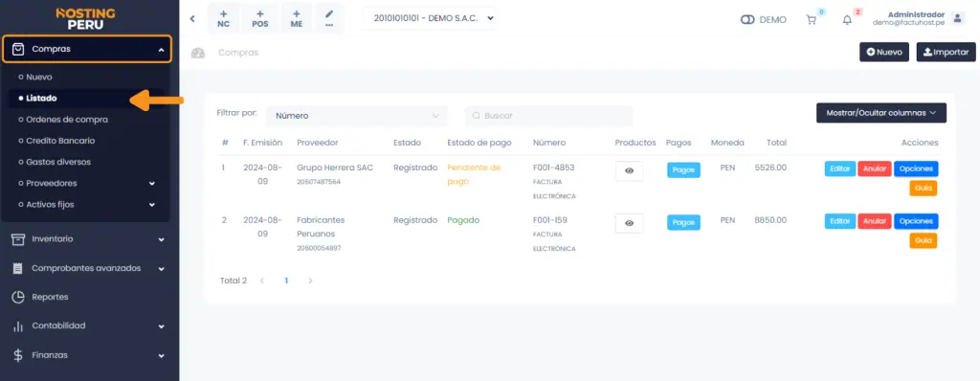
Task: Click the Total column header
Action: pyautogui.click(x=776, y=143)
